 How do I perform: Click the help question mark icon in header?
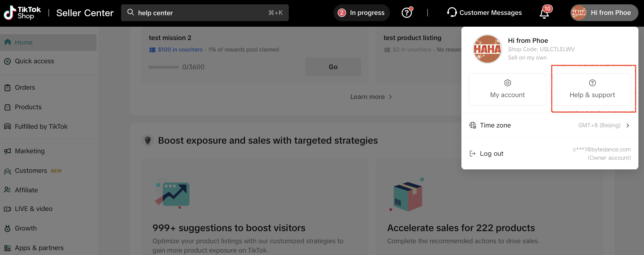coord(406,13)
